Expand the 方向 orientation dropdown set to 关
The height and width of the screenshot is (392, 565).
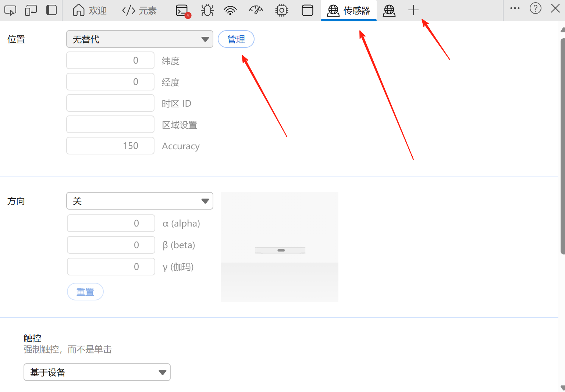[140, 201]
